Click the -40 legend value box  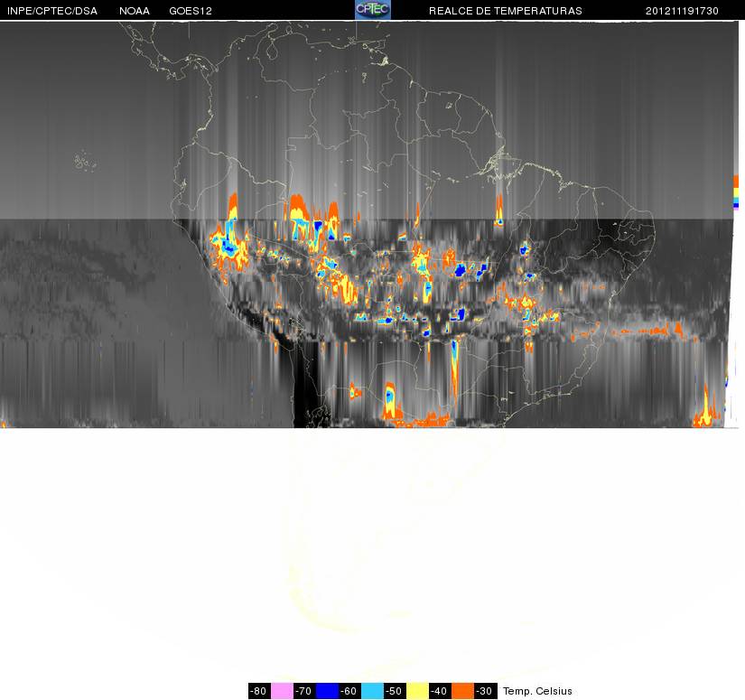(x=440, y=691)
